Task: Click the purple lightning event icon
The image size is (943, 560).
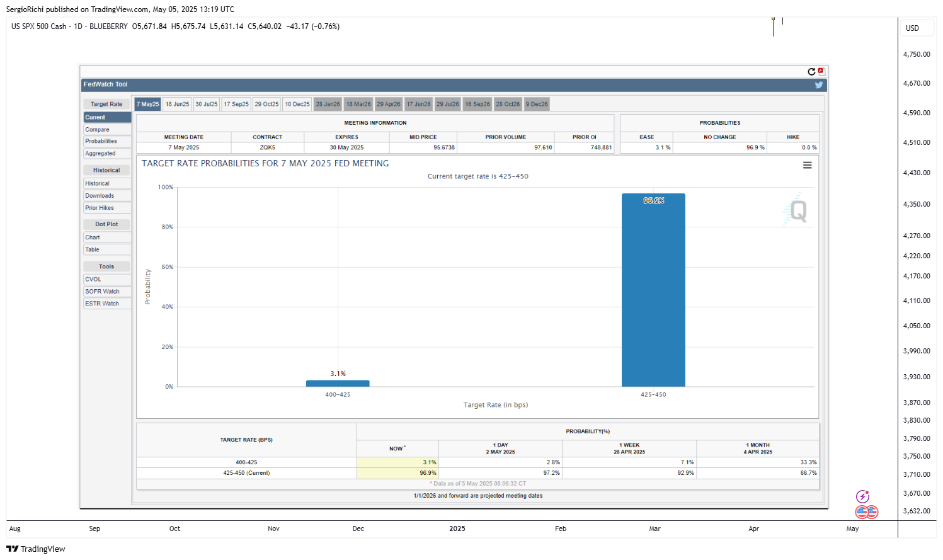Action: 862,497
